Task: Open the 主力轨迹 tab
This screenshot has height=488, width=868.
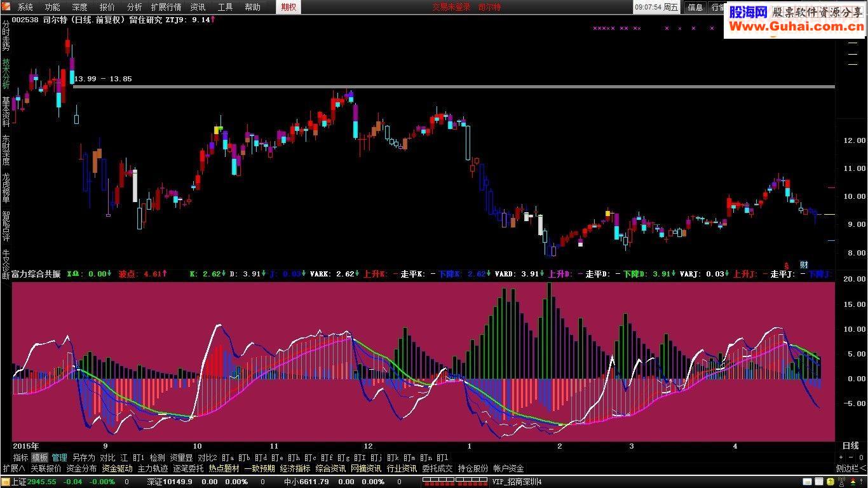Action: tap(153, 468)
